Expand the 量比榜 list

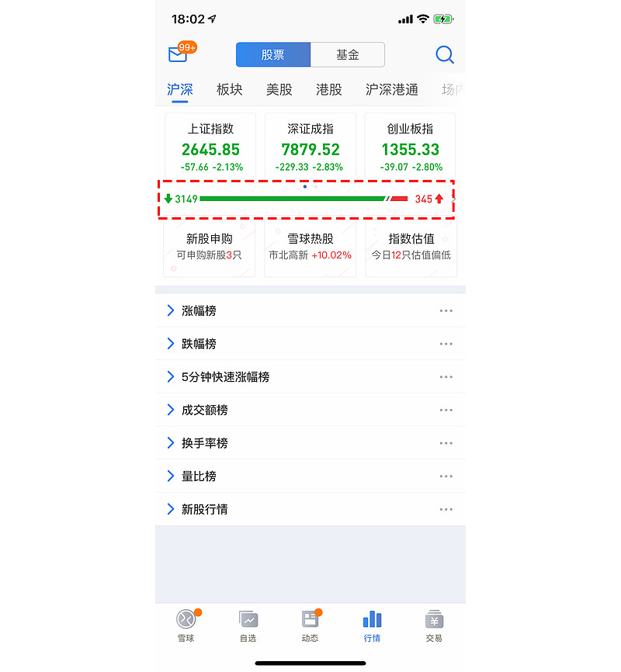[x=170, y=476]
